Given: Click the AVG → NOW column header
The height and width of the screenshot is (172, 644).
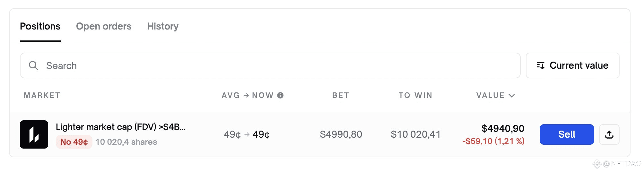Looking at the screenshot, I should tap(247, 95).
